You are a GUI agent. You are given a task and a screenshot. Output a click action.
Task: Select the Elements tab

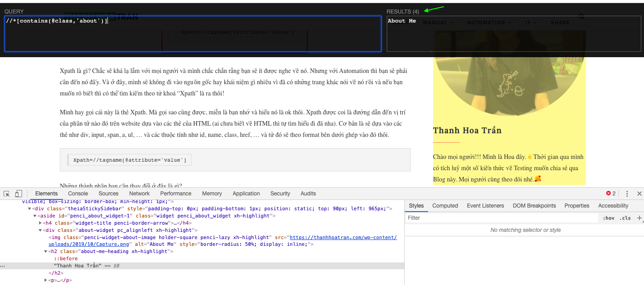46,194
